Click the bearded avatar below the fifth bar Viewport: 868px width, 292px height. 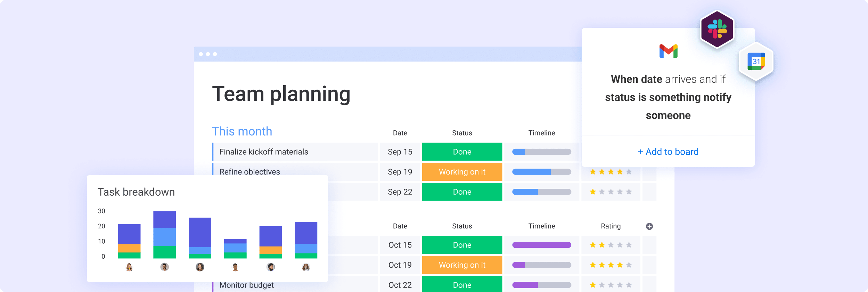[x=270, y=268]
